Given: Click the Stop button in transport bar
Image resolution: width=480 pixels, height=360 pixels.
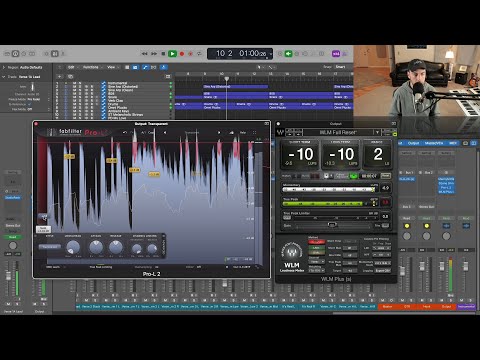Looking at the screenshot, I should (x=163, y=54).
